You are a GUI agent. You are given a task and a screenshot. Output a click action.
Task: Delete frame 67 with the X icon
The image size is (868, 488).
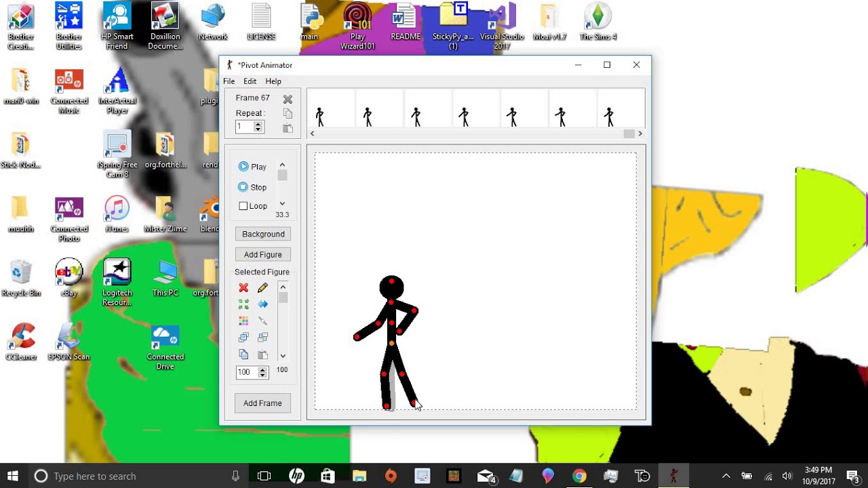(288, 99)
